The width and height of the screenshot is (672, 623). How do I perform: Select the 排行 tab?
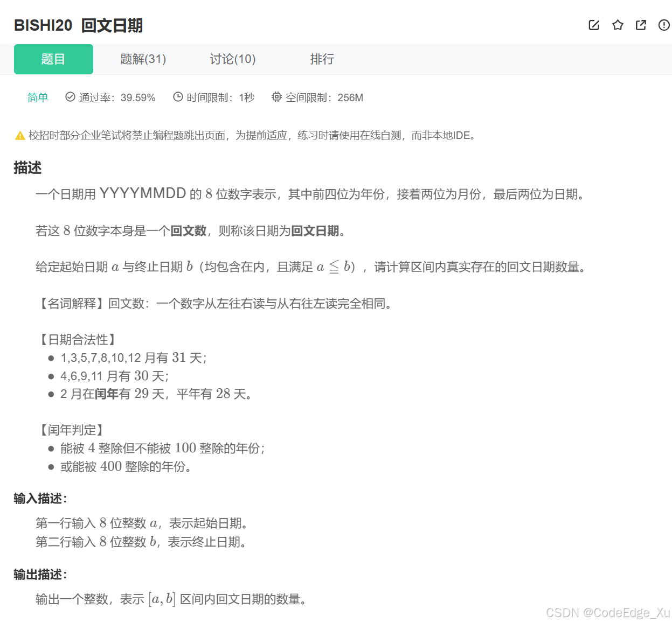coord(322,59)
